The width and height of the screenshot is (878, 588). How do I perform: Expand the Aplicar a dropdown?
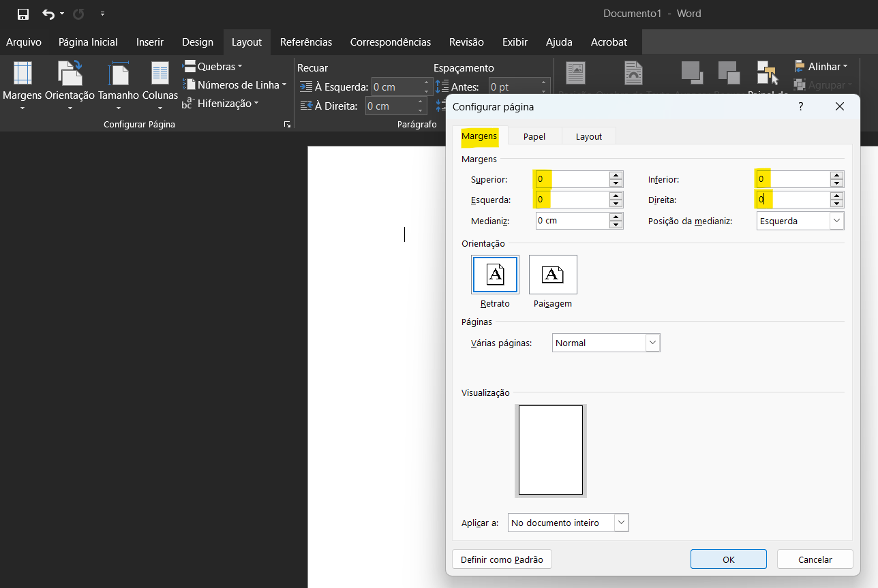point(621,523)
